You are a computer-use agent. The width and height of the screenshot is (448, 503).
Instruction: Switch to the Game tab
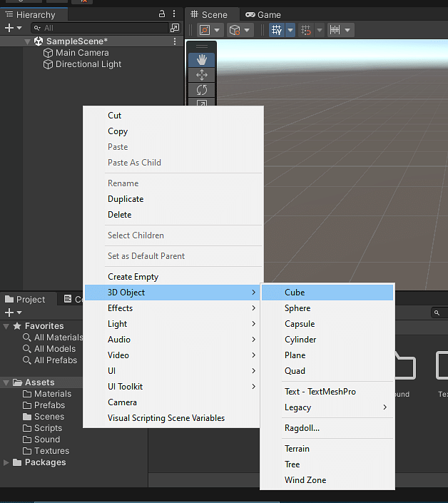coord(263,15)
